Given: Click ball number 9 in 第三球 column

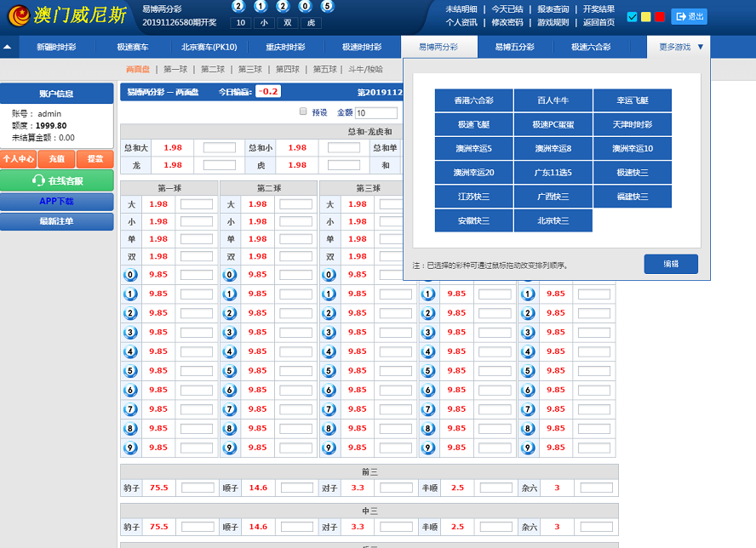Looking at the screenshot, I should coord(330,448).
